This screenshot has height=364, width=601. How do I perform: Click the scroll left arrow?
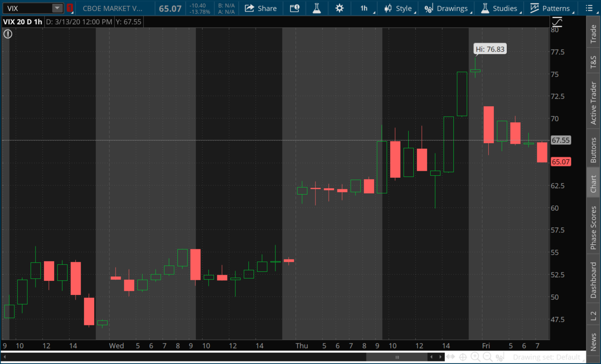pos(432,357)
